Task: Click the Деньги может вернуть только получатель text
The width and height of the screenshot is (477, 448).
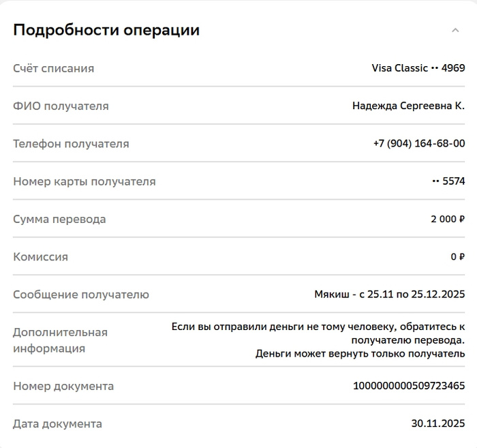Action: tap(360, 354)
